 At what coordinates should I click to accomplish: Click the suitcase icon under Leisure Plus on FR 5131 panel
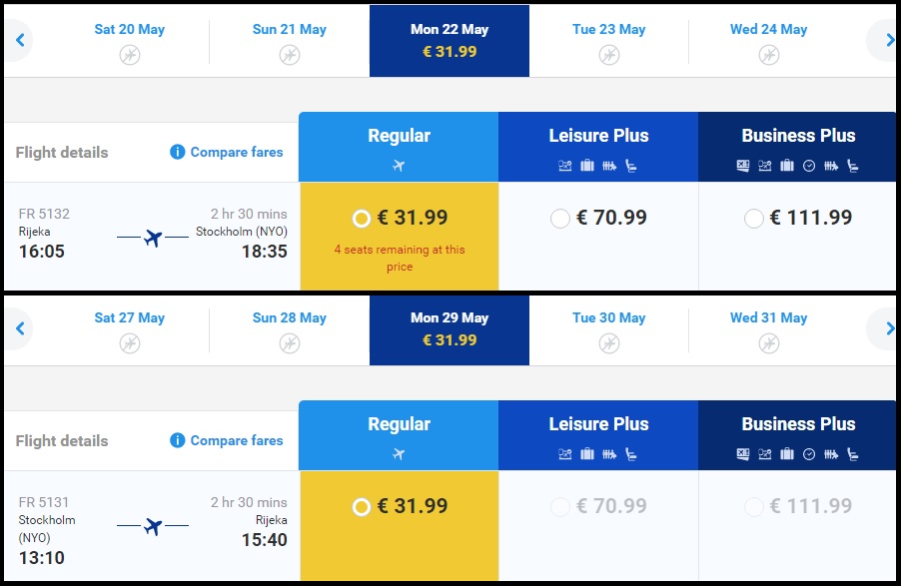[587, 454]
